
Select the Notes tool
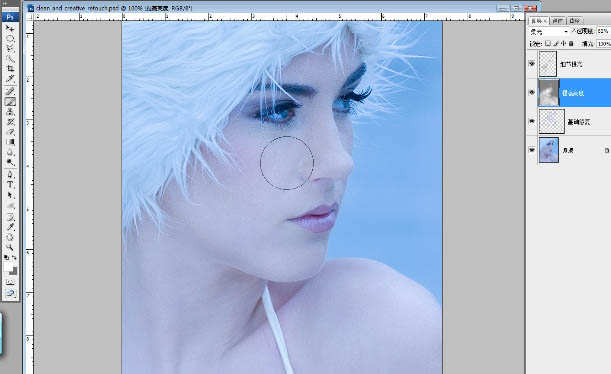pos(10,217)
